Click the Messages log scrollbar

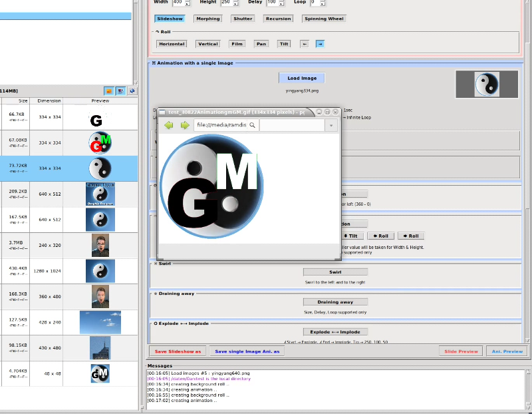point(529,389)
